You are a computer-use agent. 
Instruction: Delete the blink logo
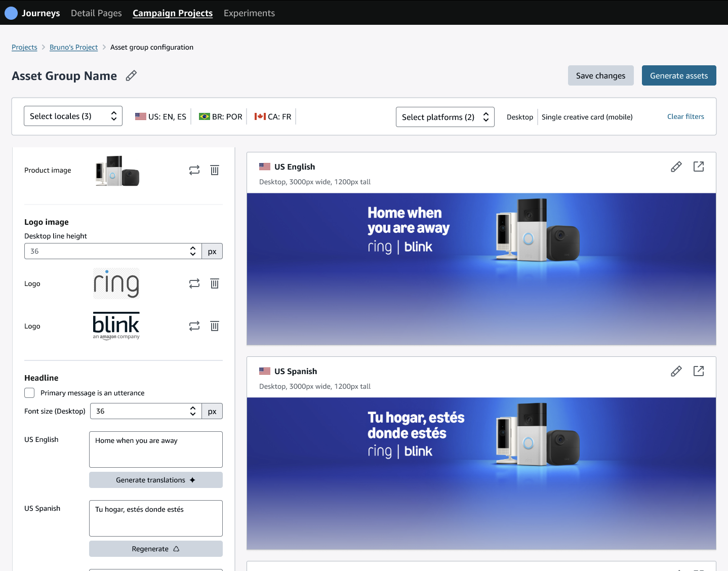coord(215,326)
